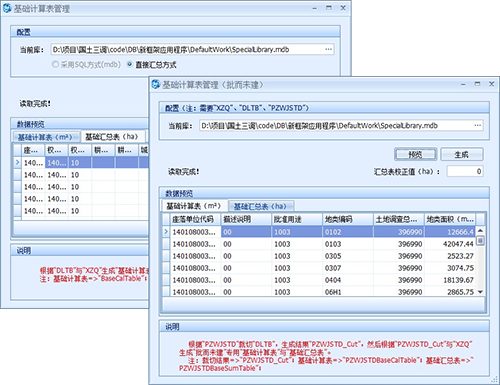This screenshot has height=385, width=500.
Task: Click the front table vertical scrollbar thumb
Action: tap(480, 240)
